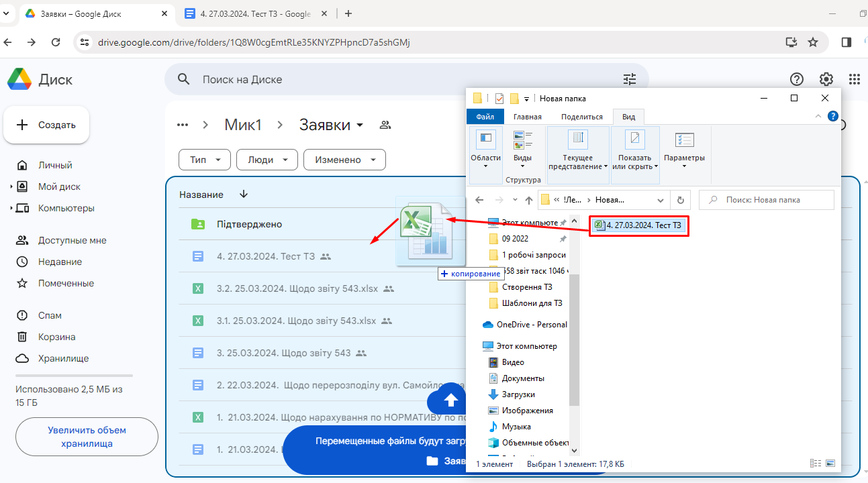Click refresh button in Explorer address bar
868x483 pixels.
point(680,200)
